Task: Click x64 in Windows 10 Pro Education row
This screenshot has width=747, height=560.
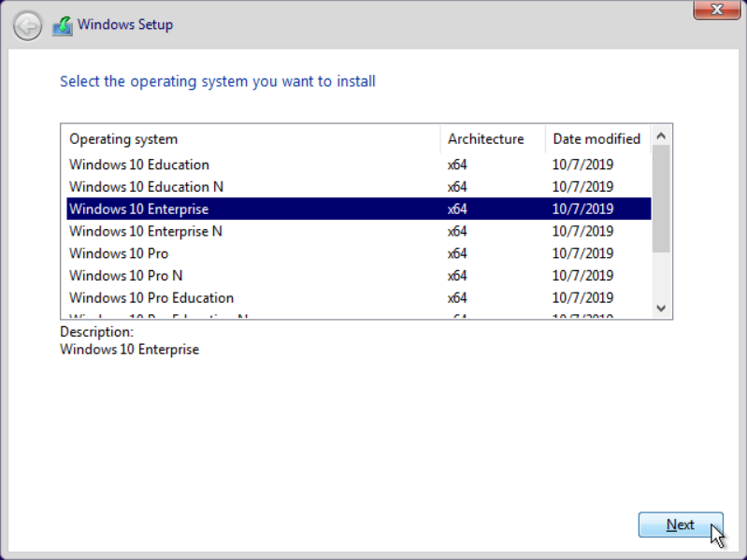Action: 457,297
